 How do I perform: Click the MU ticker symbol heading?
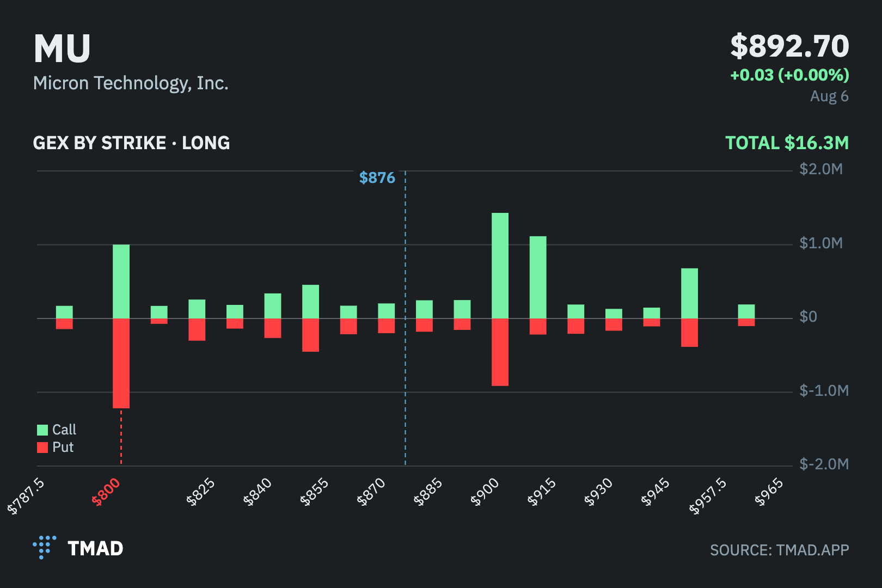tap(62, 49)
